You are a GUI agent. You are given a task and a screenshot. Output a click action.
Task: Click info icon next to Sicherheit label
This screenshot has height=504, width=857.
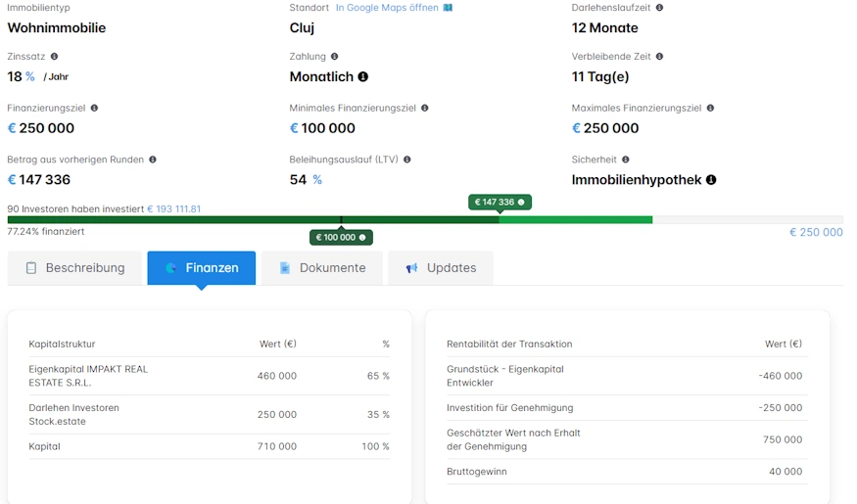click(625, 160)
